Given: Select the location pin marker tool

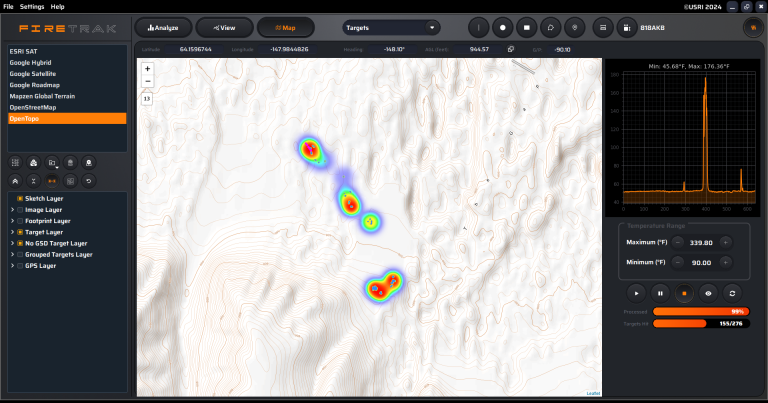Looking at the screenshot, I should point(573,28).
